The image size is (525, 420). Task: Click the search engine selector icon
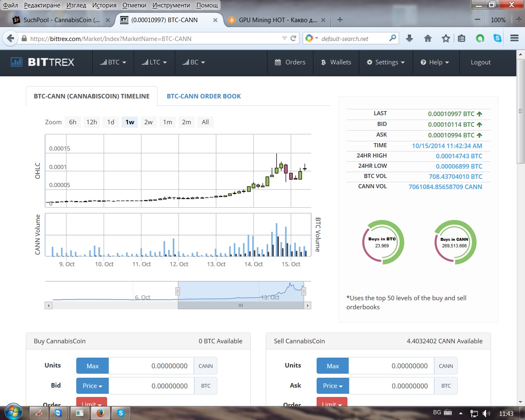(311, 39)
